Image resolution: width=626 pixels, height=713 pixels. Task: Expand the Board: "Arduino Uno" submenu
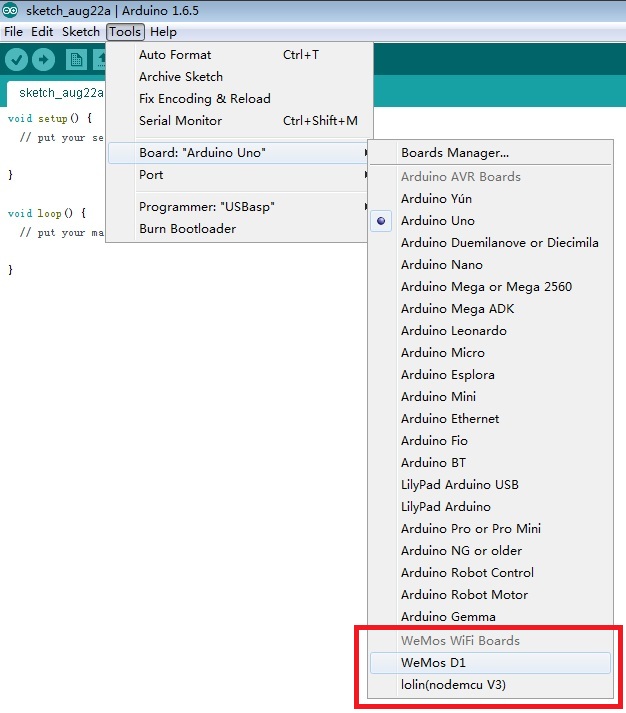click(x=238, y=153)
